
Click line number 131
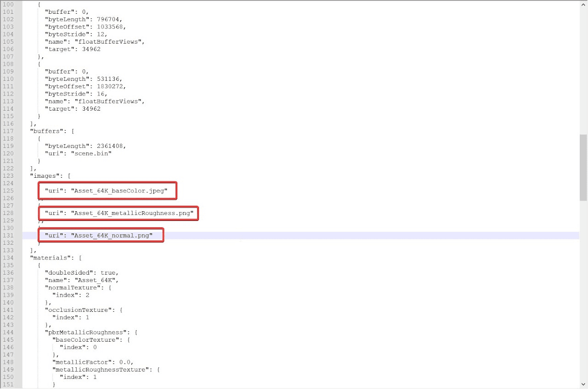pos(8,235)
